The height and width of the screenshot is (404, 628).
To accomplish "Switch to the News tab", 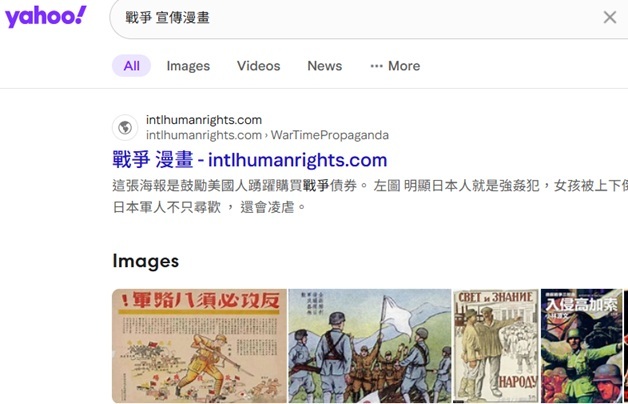I will pos(325,66).
